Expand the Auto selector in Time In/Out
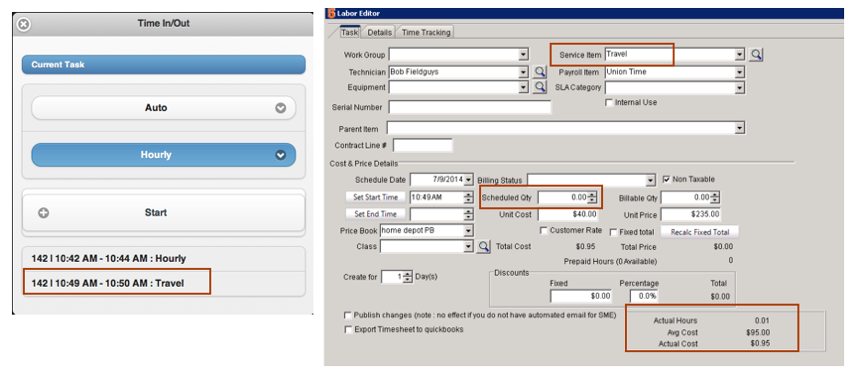The width and height of the screenshot is (856, 377). click(281, 108)
